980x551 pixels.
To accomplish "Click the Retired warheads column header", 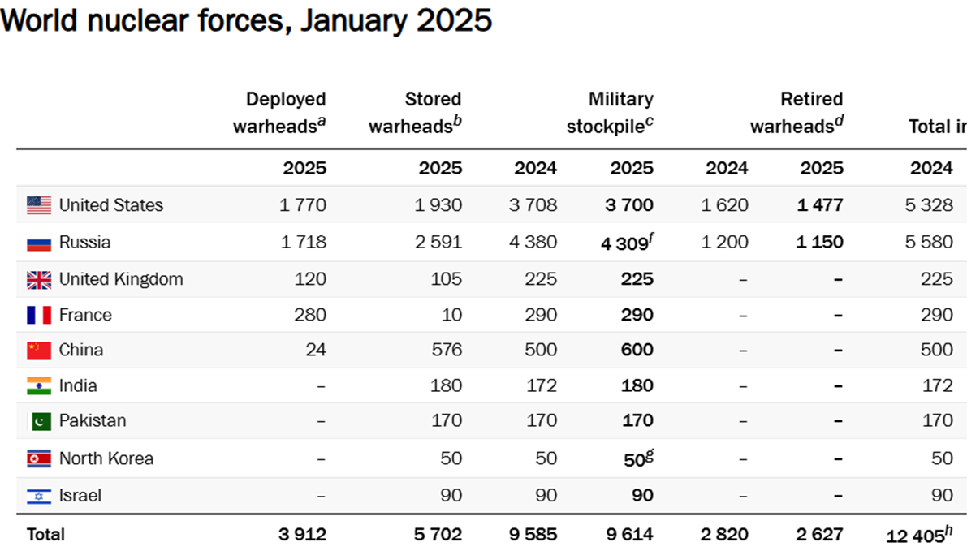I will (x=797, y=113).
